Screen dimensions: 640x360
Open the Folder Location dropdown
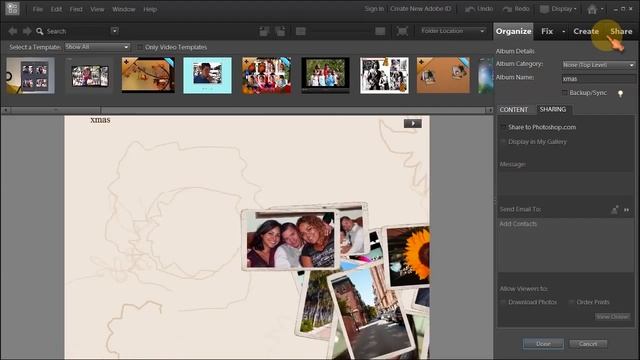tap(453, 31)
